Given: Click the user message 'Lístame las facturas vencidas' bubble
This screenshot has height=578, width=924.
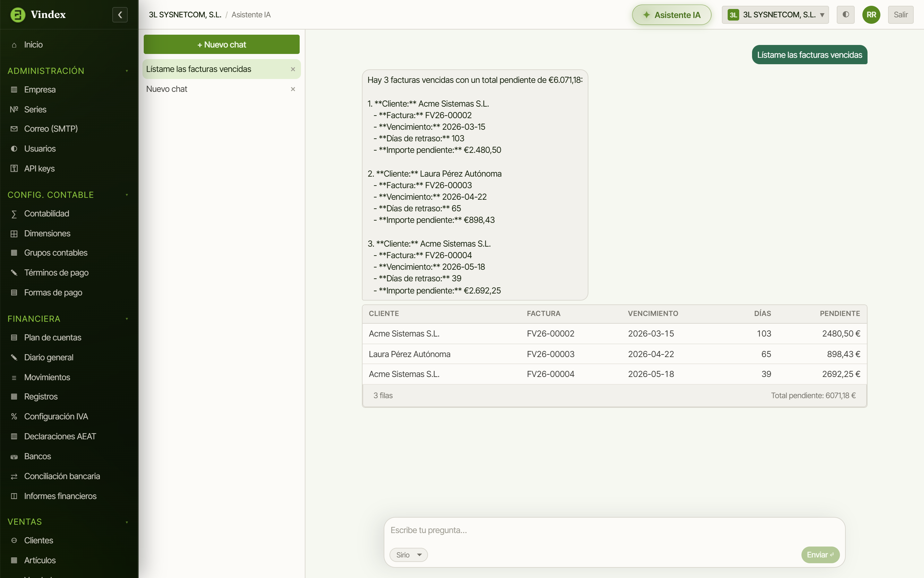Looking at the screenshot, I should pyautogui.click(x=809, y=55).
